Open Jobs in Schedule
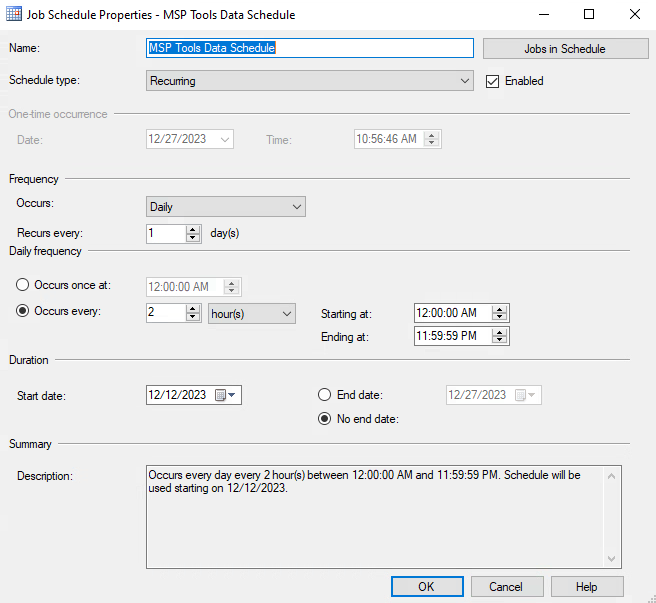This screenshot has width=656, height=603. point(565,49)
